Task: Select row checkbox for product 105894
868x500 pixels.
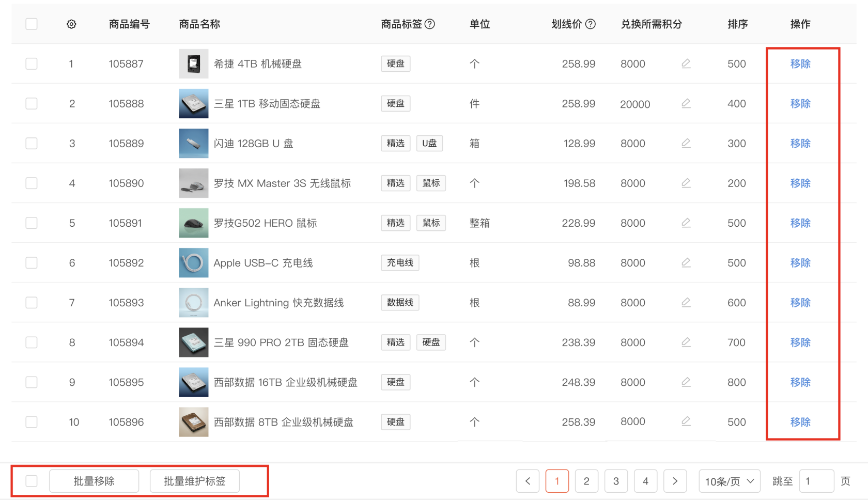Action: click(x=32, y=342)
